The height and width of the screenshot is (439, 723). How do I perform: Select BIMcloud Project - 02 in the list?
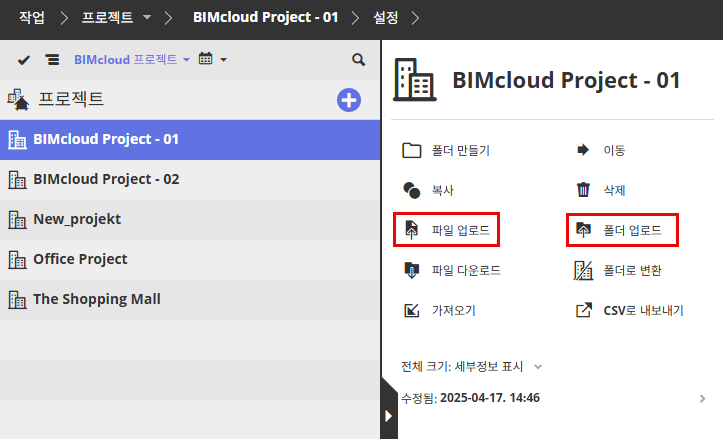tap(190, 180)
